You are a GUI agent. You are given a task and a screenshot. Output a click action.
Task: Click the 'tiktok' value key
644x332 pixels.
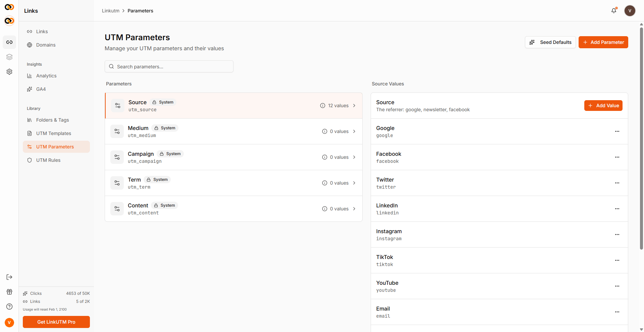pos(384,264)
